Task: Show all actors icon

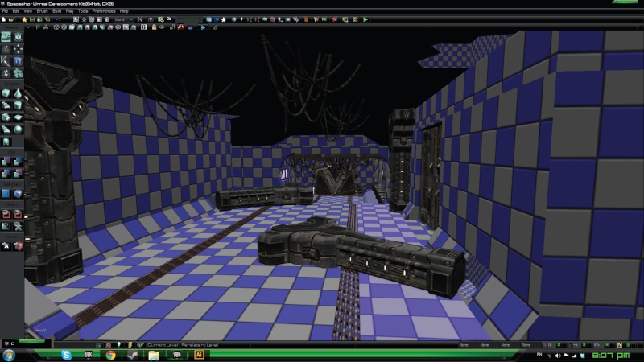Action: pyautogui.click(x=18, y=226)
